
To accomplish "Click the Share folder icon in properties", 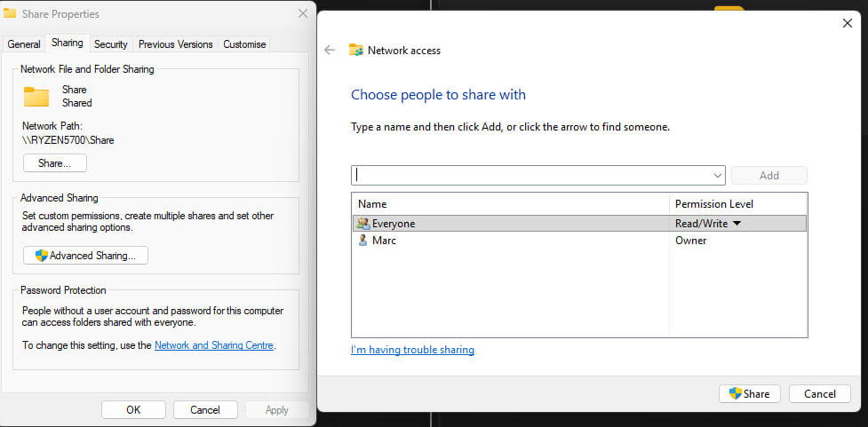I will tap(36, 96).
